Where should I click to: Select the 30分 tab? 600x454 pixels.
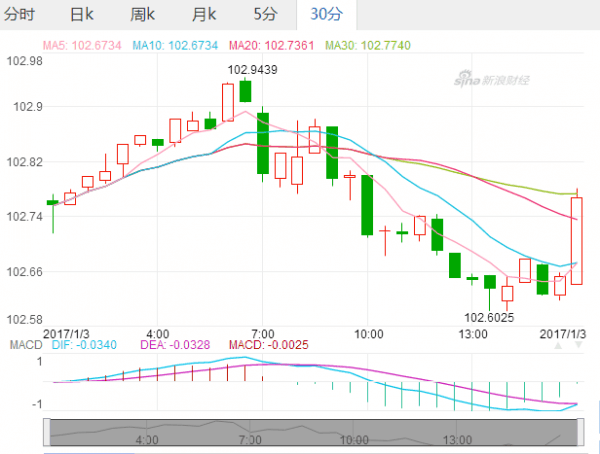326,15
